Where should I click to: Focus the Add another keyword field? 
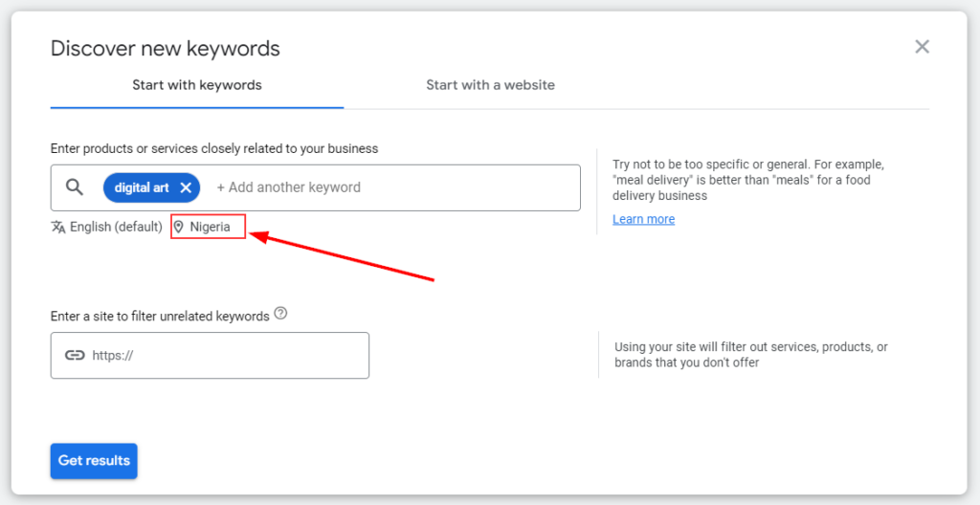[289, 187]
